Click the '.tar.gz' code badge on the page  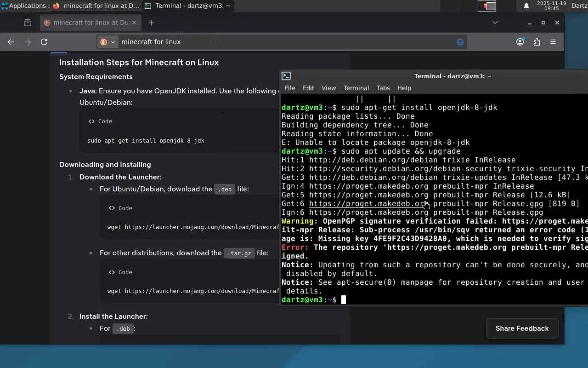[239, 253]
